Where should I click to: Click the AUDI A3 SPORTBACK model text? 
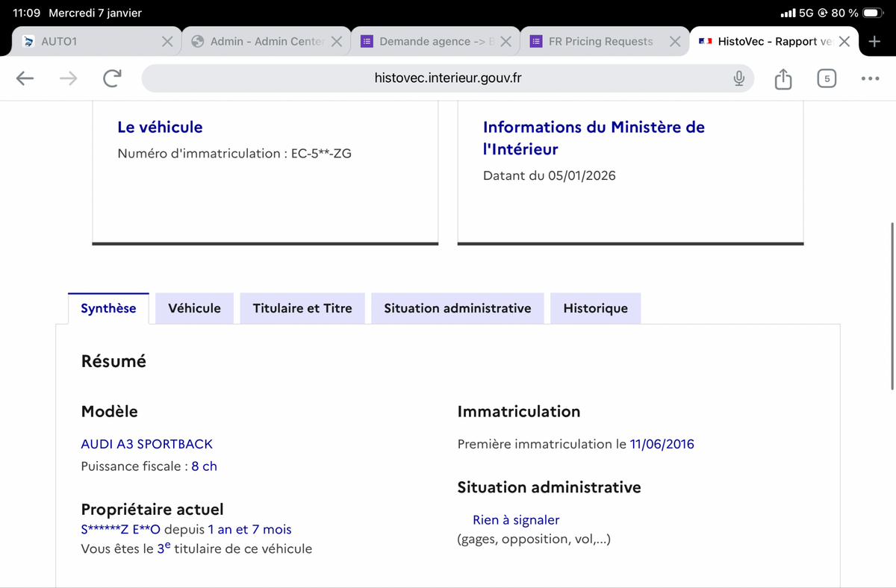click(146, 444)
